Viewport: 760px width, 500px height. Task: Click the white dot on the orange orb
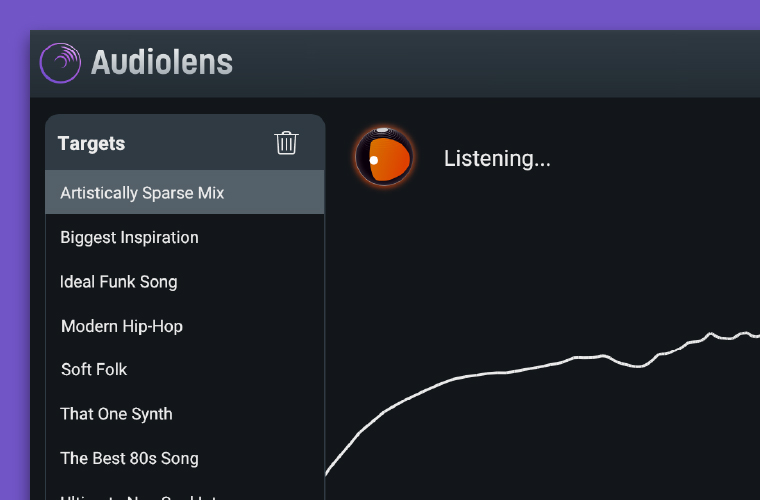[374, 160]
